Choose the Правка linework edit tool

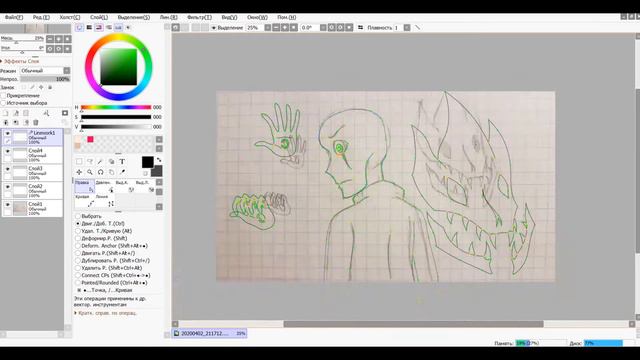pyautogui.click(x=84, y=186)
